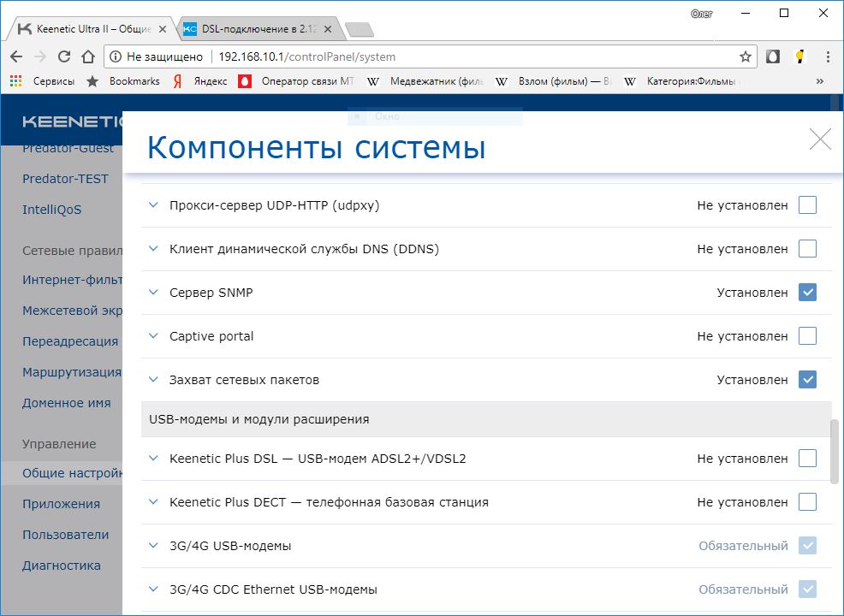844x616 pixels.
Task: Expand the Keenetic Plus DECT chevron
Action: click(153, 502)
